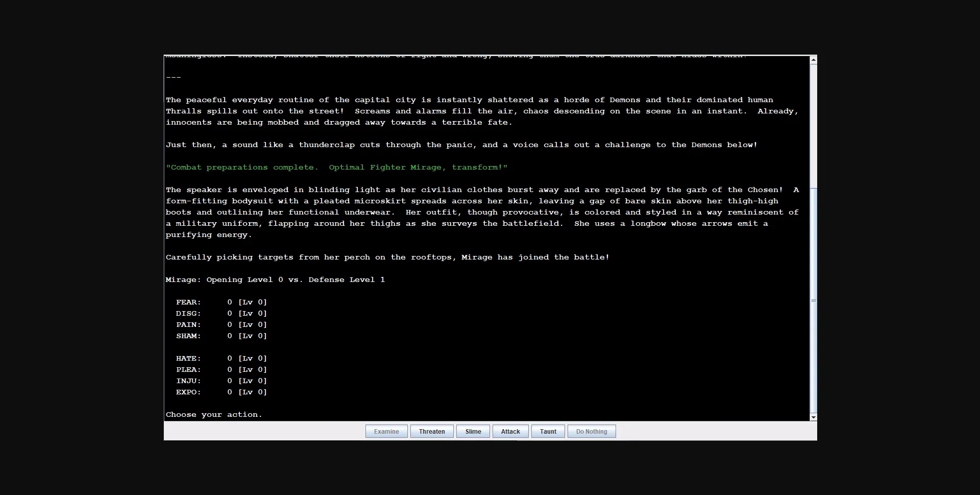980x495 pixels.
Task: Click the HATE stat row
Action: point(221,359)
